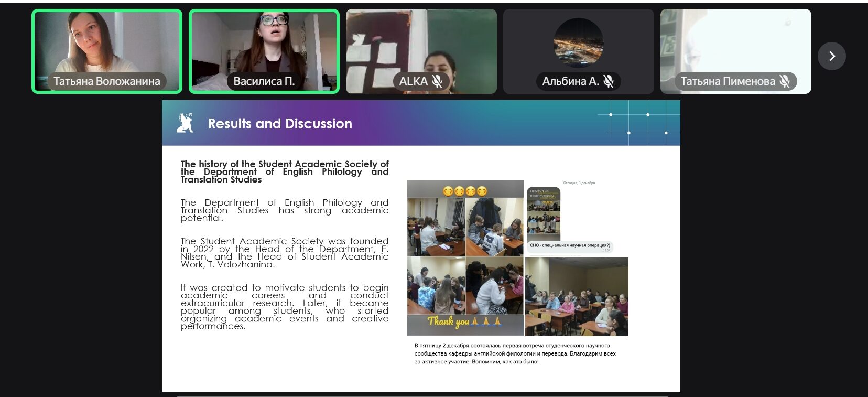Click the "Сегодня, 3 декабря" date label
Image resolution: width=868 pixels, height=397 pixels.
[x=579, y=183]
